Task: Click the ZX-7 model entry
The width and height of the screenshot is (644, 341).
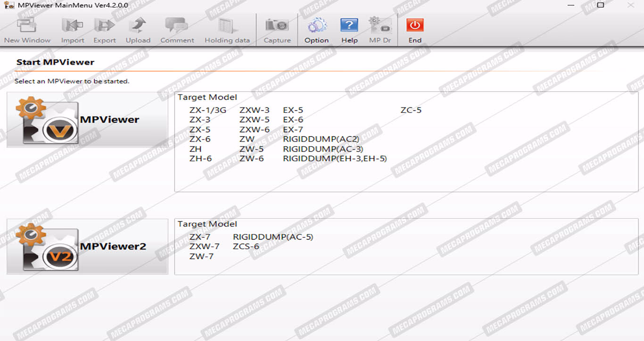Action: pos(200,237)
